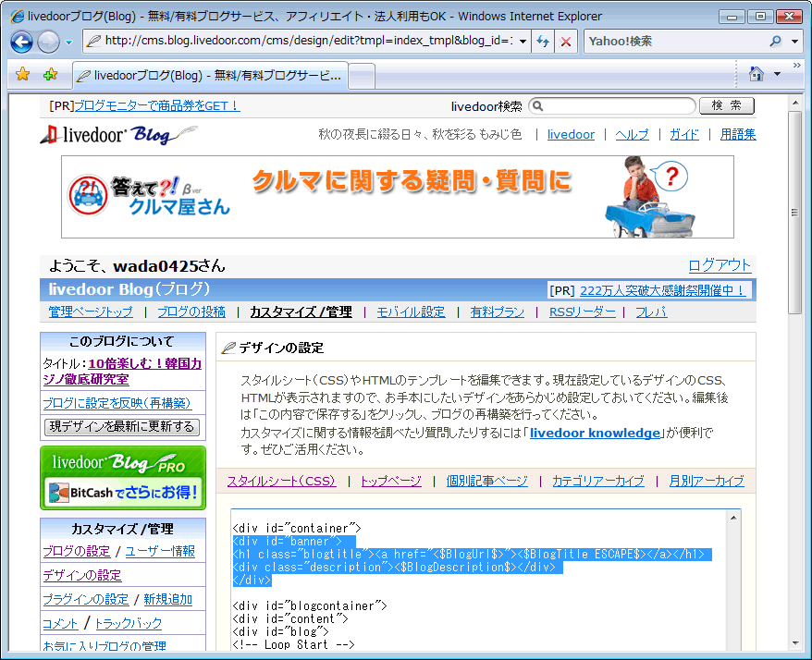
Task: Click the Refresh page icon
Action: 543,42
